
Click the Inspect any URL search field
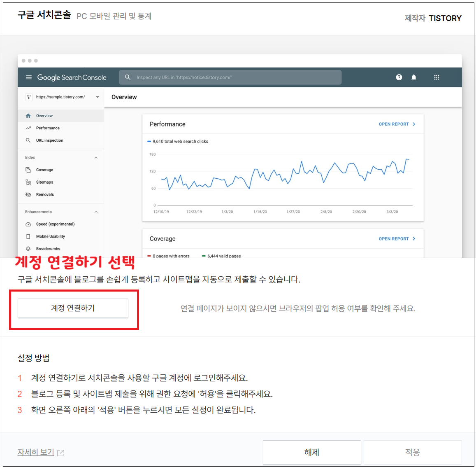230,77
